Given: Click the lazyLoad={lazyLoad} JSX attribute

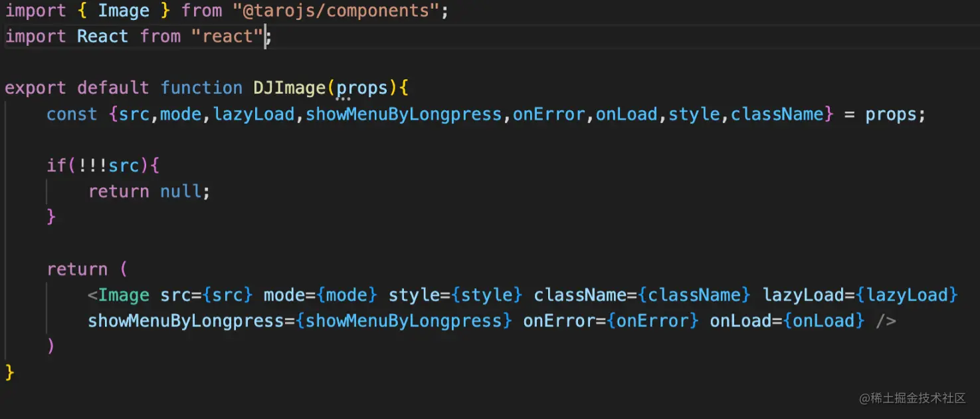Looking at the screenshot, I should (x=860, y=295).
